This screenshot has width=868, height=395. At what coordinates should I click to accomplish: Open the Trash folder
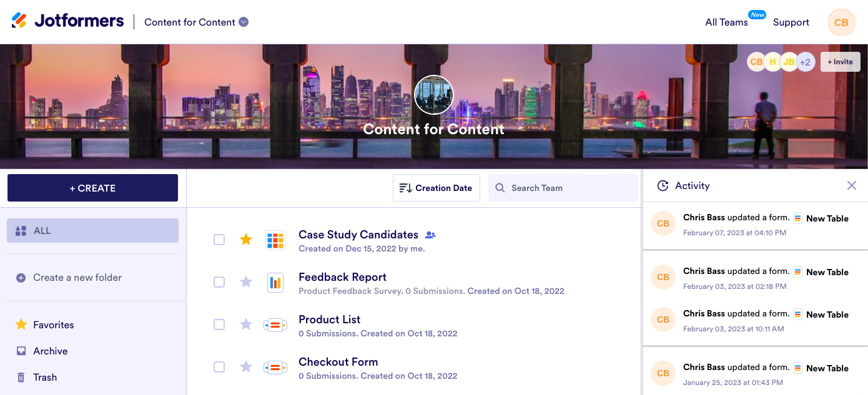[44, 378]
